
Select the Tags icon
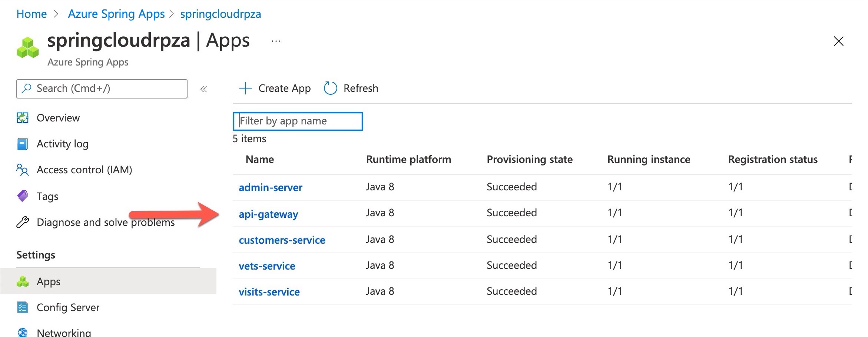coord(23,196)
